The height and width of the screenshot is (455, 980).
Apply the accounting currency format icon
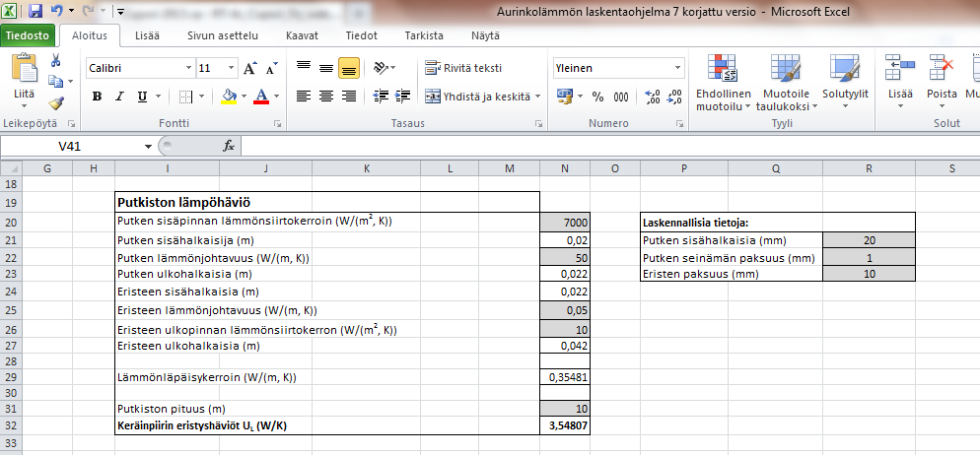(565, 97)
